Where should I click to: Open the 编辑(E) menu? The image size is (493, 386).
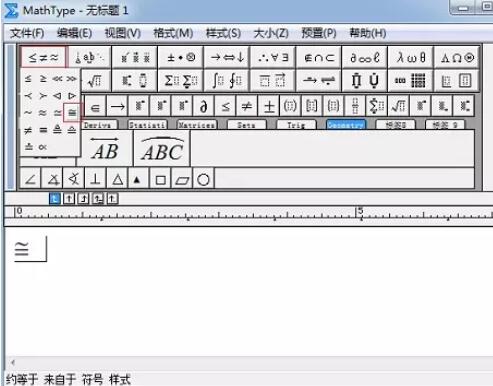coord(74,33)
